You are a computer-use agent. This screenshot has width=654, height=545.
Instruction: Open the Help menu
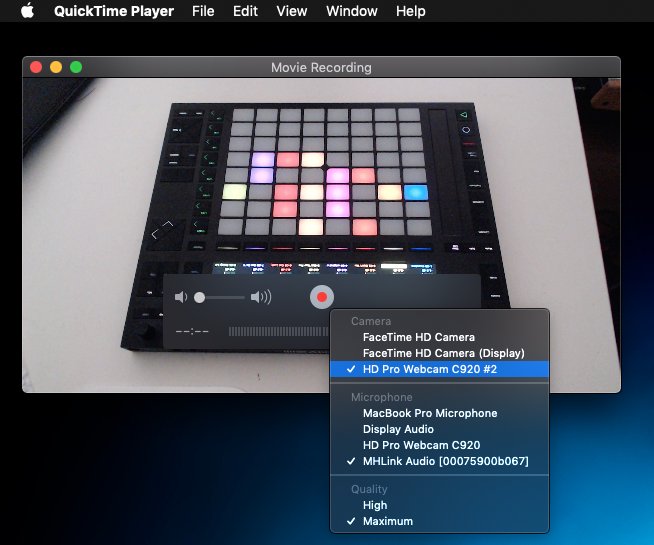pyautogui.click(x=410, y=11)
